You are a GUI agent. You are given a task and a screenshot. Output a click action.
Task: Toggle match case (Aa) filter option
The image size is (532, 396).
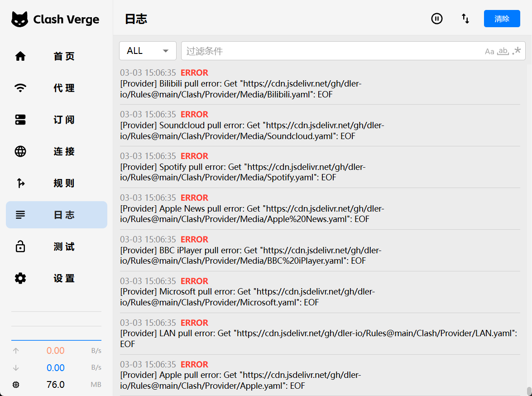point(489,51)
